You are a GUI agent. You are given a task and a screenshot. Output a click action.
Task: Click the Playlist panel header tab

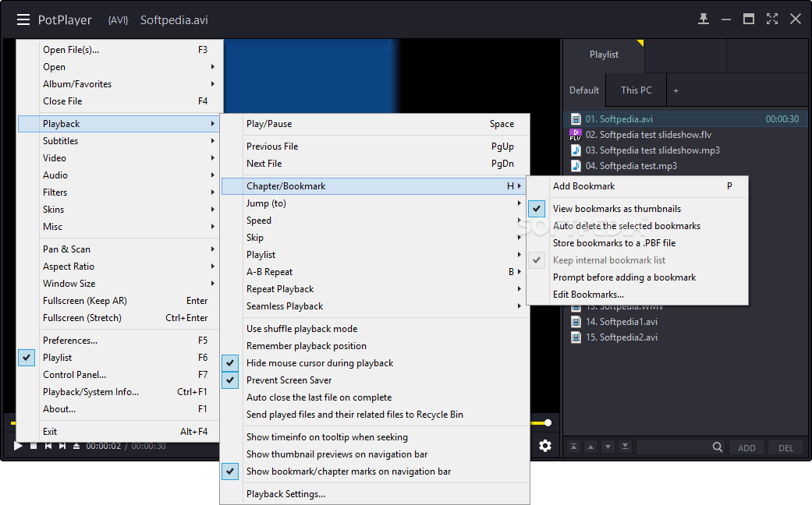coord(604,55)
